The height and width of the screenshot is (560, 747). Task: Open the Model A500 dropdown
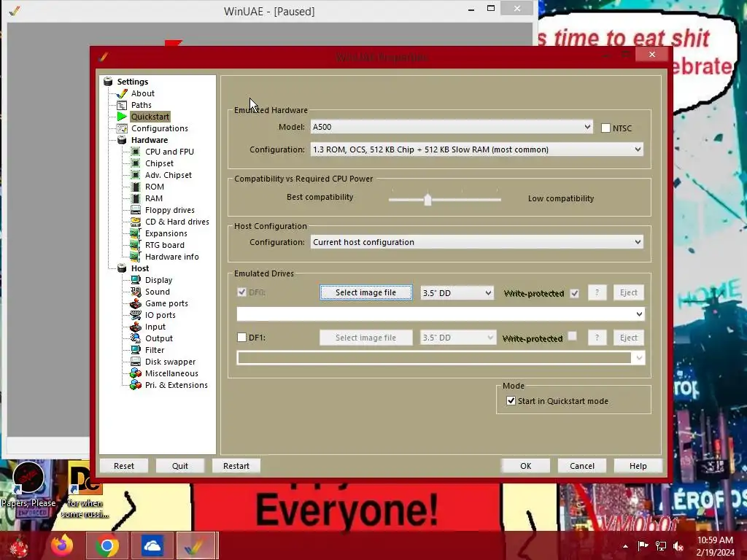point(452,127)
